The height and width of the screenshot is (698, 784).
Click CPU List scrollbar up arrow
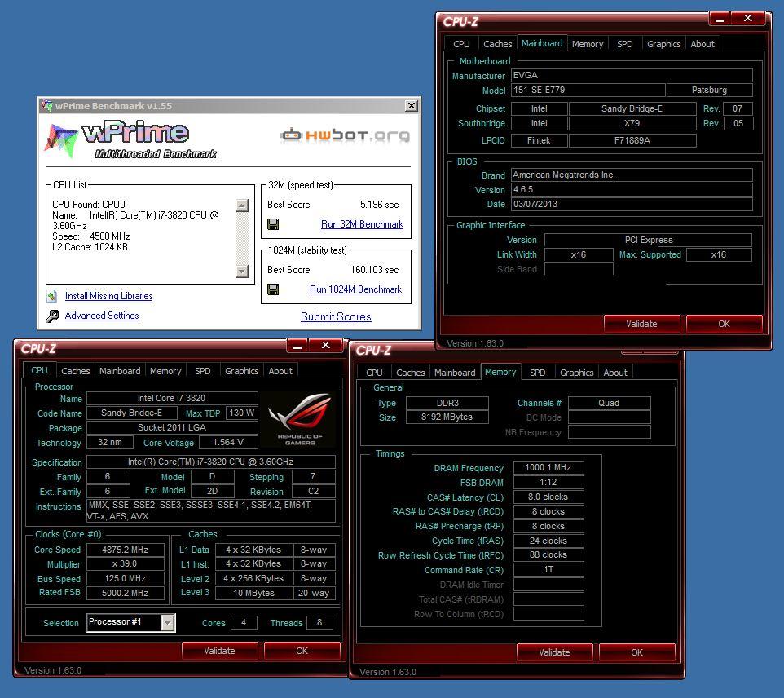click(x=242, y=205)
